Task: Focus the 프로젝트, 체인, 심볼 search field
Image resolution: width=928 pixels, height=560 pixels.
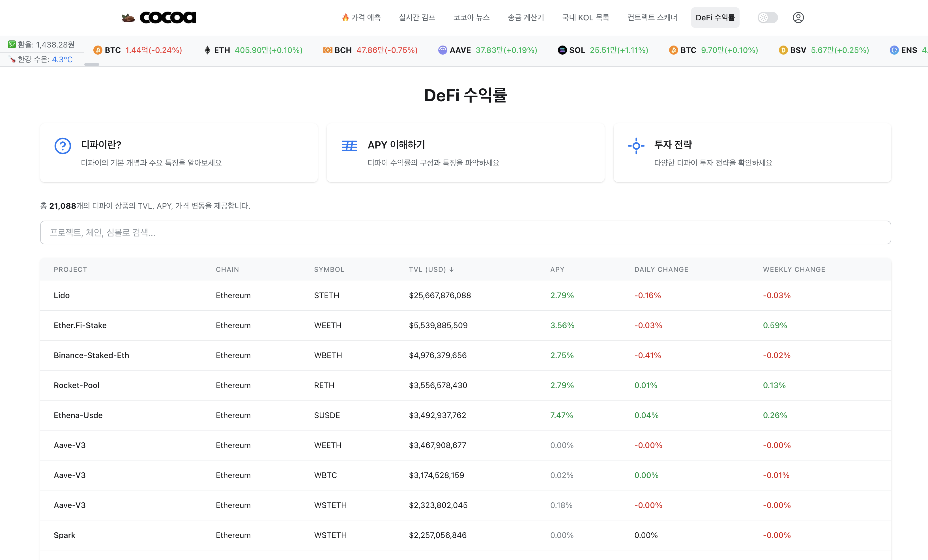Action: (x=465, y=232)
